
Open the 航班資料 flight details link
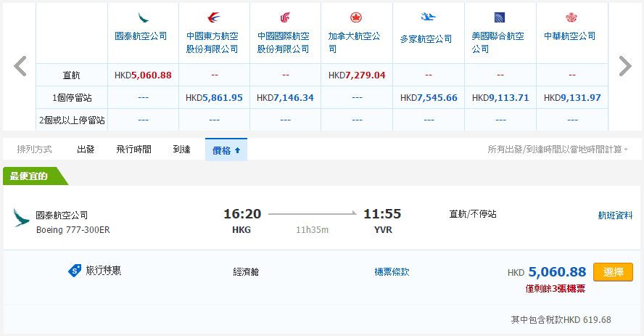pyautogui.click(x=615, y=215)
